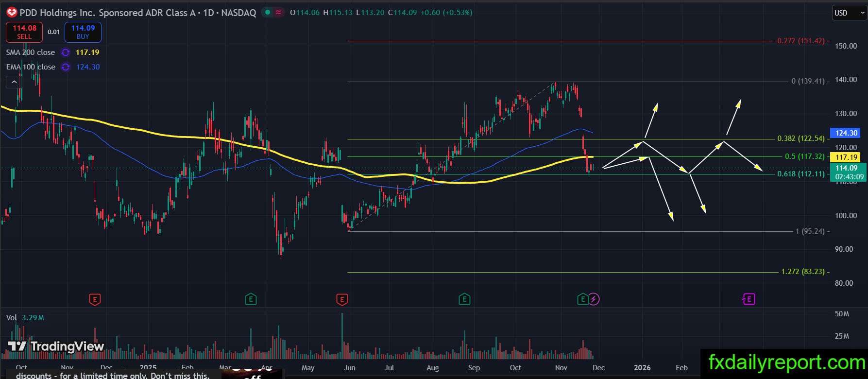
Task: Click the close price C114.09 in the header
Action: coord(403,13)
